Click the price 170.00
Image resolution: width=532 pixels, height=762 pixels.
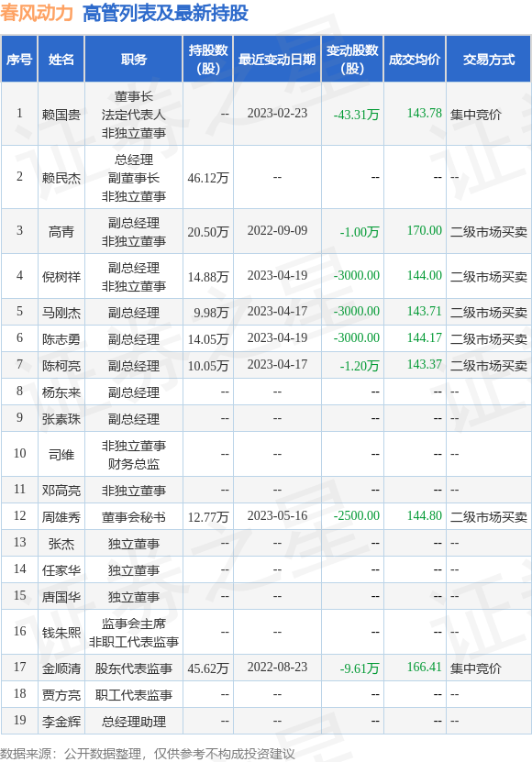[424, 230]
